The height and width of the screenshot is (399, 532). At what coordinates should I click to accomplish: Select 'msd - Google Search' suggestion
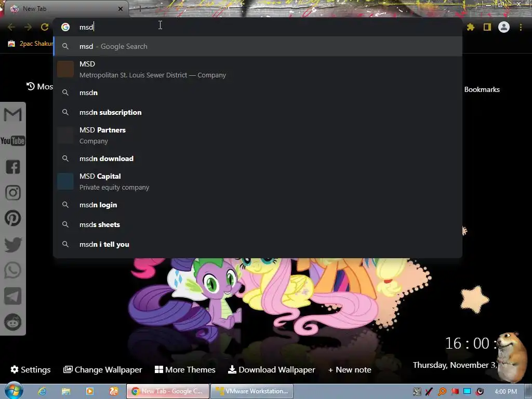258,46
